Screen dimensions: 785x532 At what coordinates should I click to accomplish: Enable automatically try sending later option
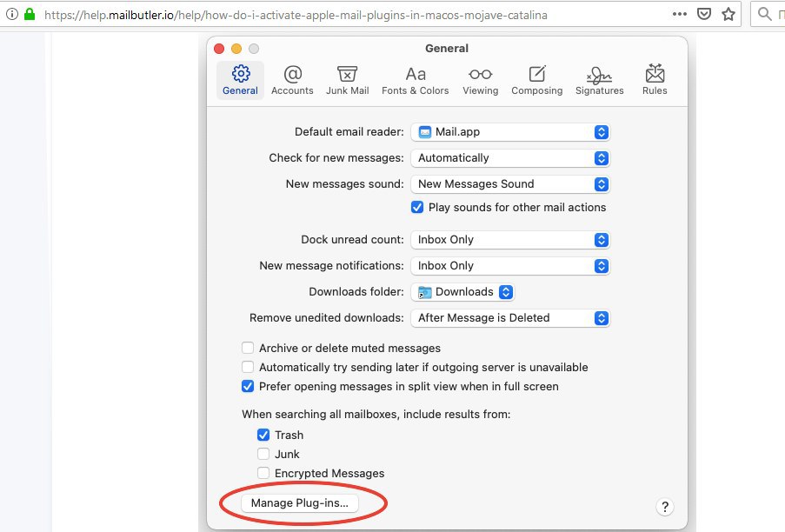[247, 367]
